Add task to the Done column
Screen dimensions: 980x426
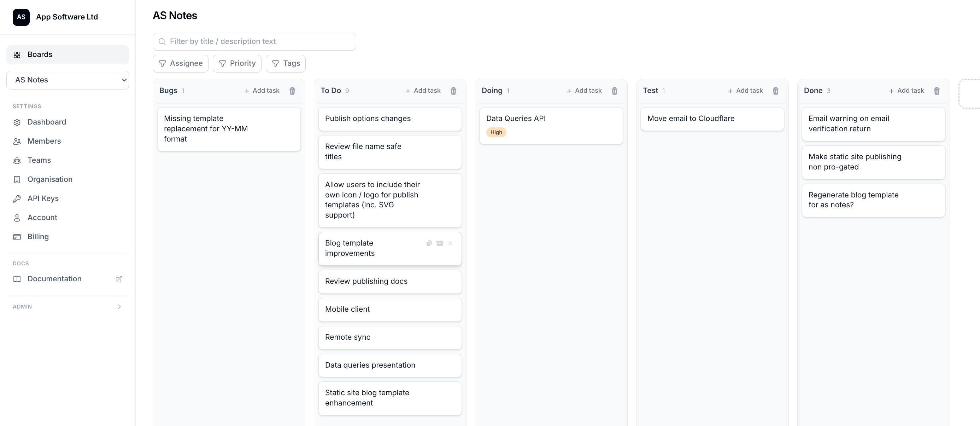906,91
